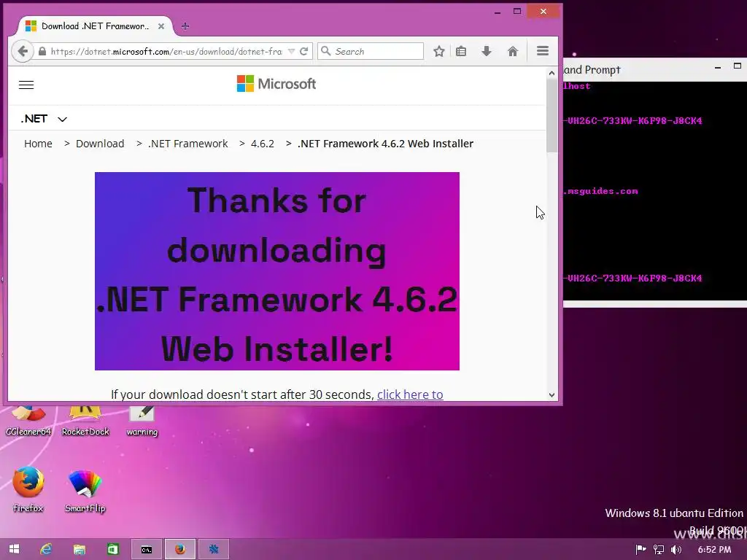Screen dimensions: 747x560
Task: Open the Firefox hamburger menu
Action: (x=543, y=51)
